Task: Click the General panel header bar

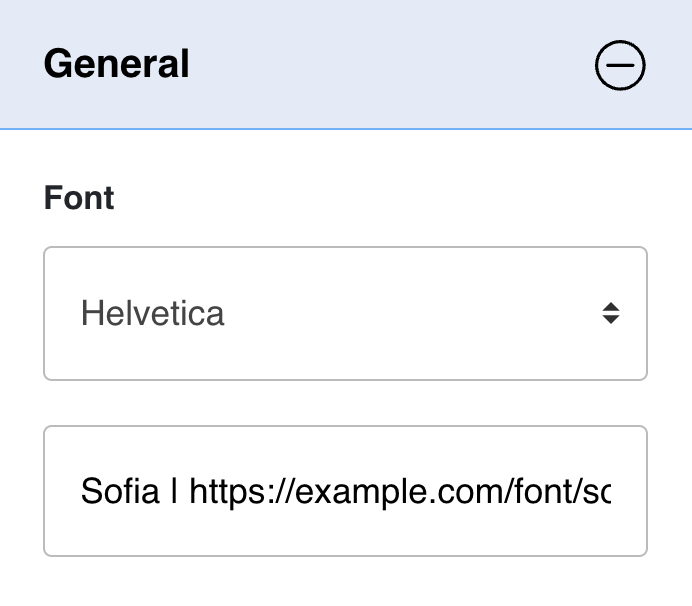Action: coord(346,64)
